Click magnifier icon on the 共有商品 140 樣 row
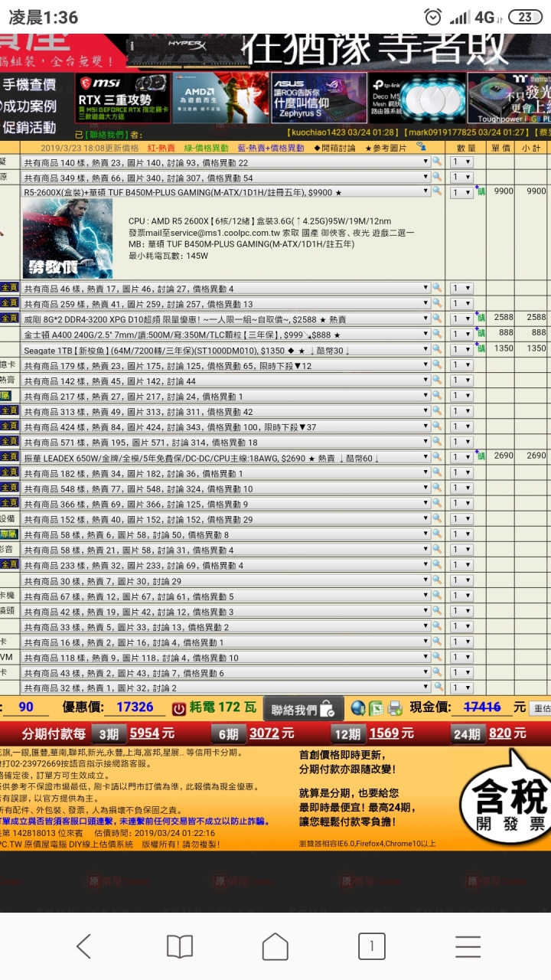The width and height of the screenshot is (551, 980). [437, 162]
